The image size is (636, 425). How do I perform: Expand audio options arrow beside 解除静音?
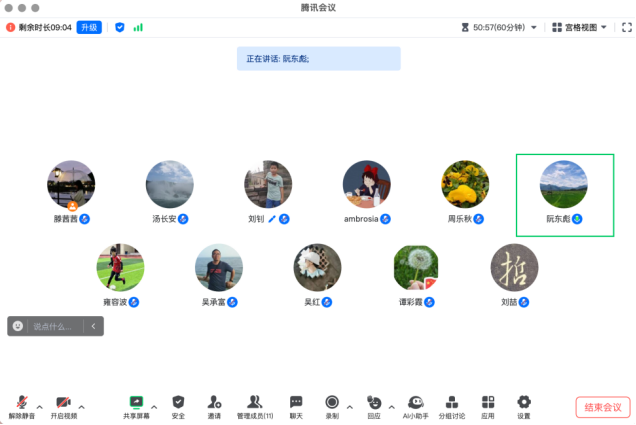[40, 406]
